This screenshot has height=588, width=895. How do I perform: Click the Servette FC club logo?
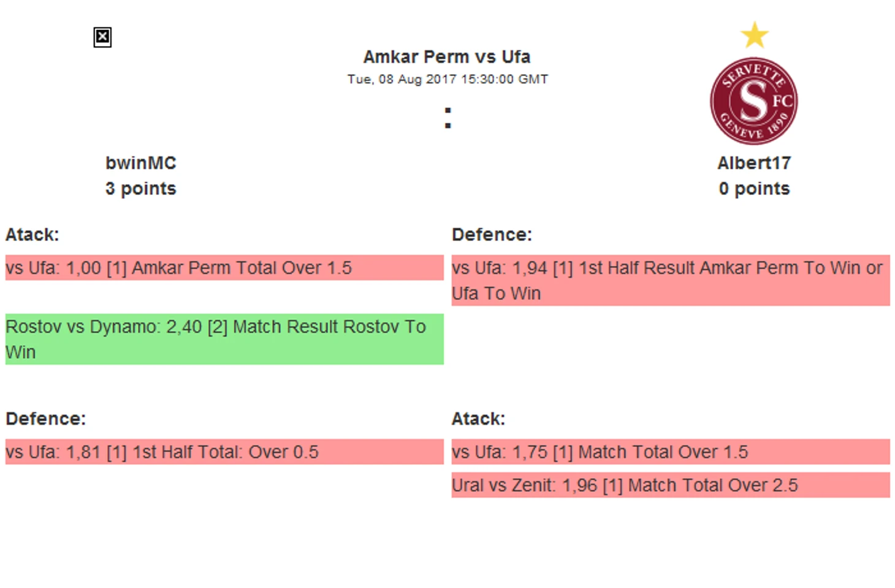(753, 101)
